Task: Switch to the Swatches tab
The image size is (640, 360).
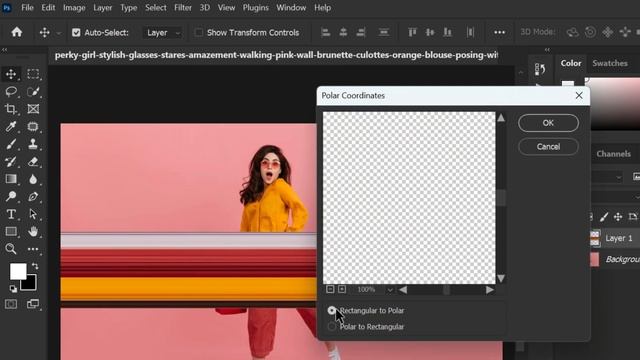Action: pos(610,63)
